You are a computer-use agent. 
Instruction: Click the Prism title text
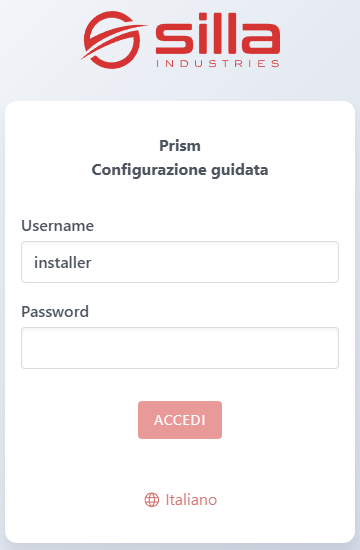(180, 146)
